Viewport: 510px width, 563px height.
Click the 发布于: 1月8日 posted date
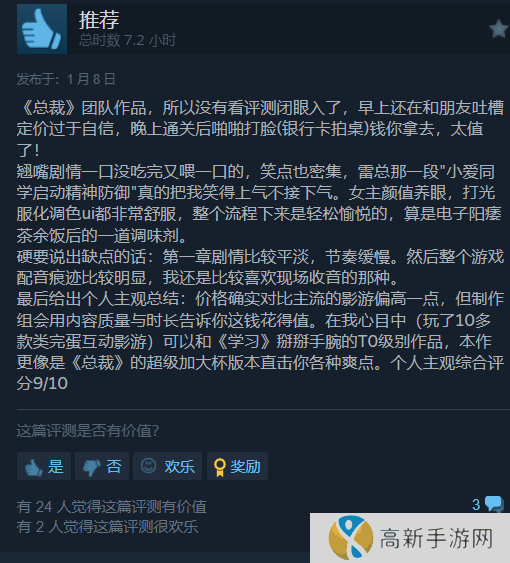pyautogui.click(x=66, y=79)
